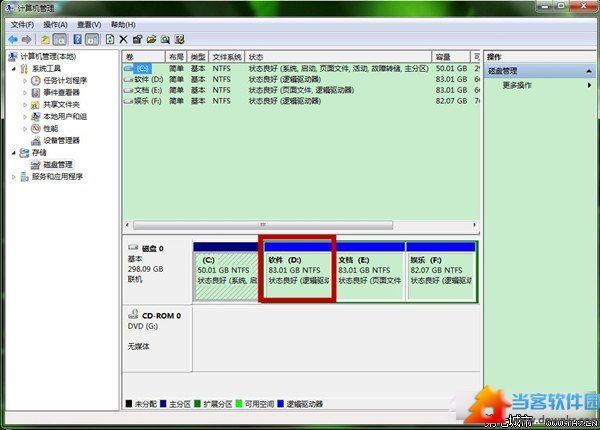Select the 文档 (E:) partition block
Image resolution: width=600 pixels, height=430 pixels.
point(370,271)
